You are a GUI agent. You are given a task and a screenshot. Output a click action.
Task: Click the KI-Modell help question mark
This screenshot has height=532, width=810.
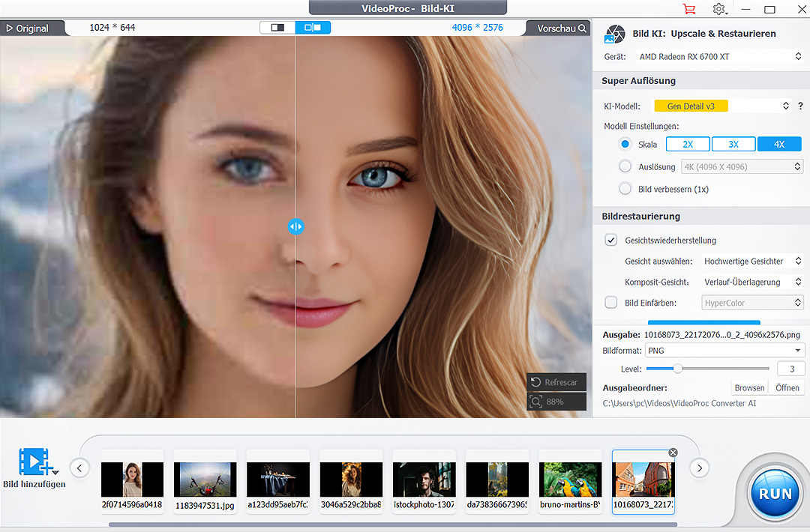(800, 106)
